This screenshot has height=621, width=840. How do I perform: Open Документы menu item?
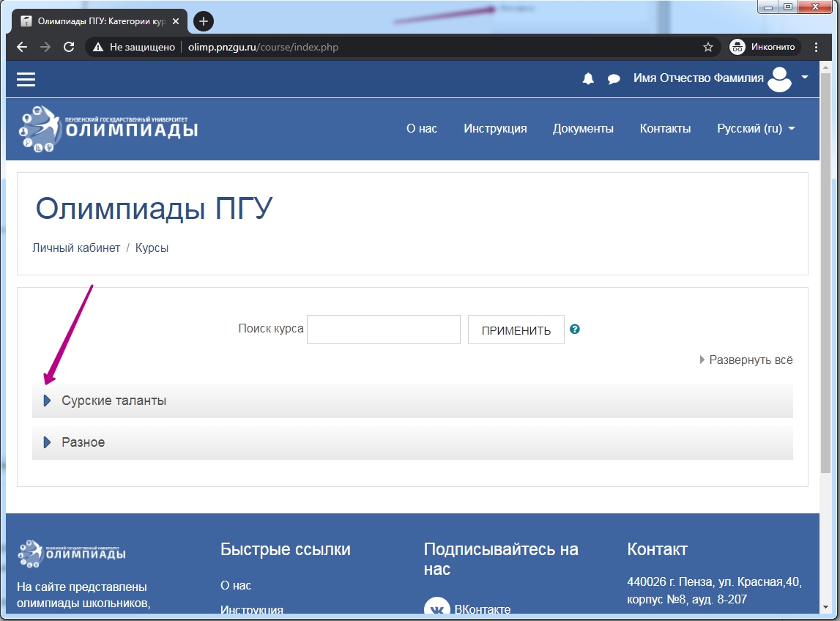[x=583, y=129]
